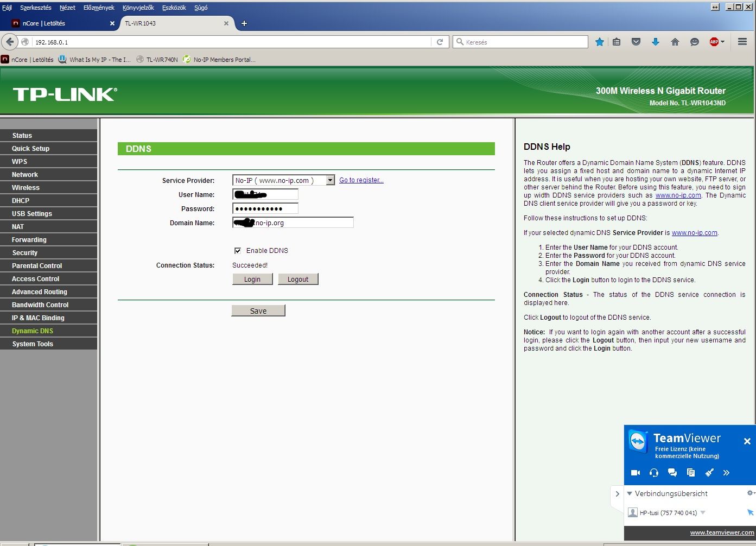Open Quick Setup in router sidebar
This screenshot has height=546, width=756.
pos(49,148)
